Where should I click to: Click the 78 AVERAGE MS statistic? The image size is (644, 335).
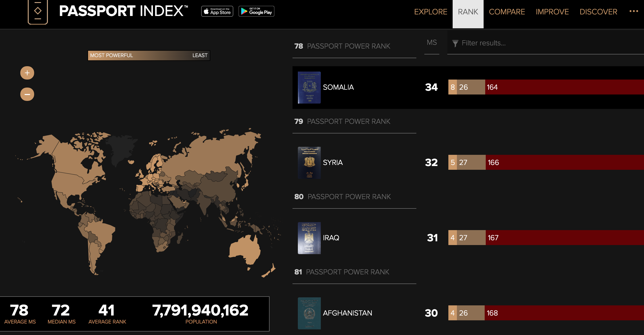tap(20, 314)
